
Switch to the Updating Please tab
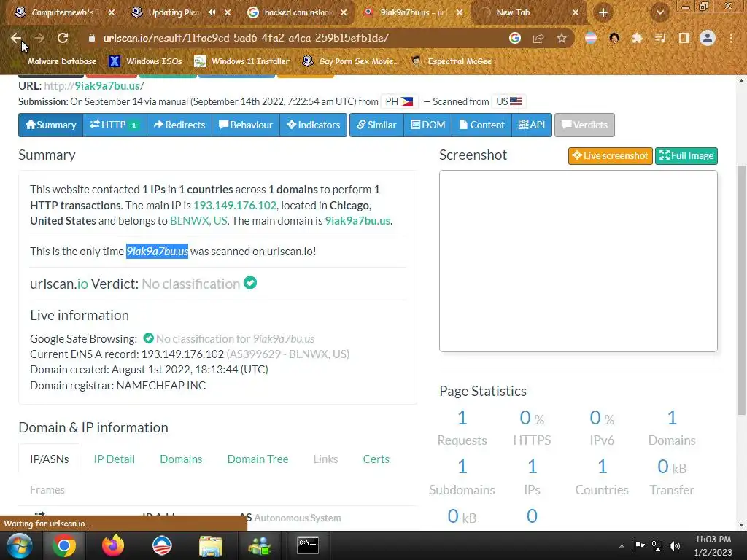(x=174, y=12)
